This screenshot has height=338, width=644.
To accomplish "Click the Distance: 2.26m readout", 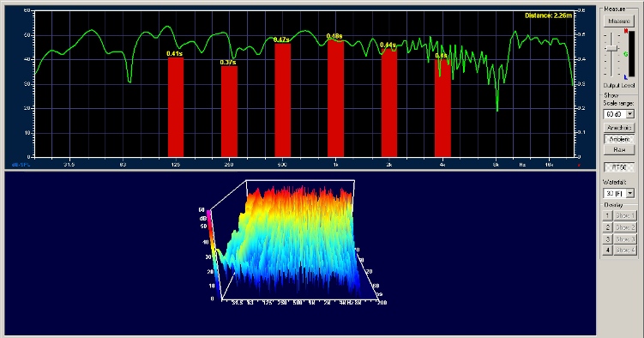I will [x=548, y=15].
